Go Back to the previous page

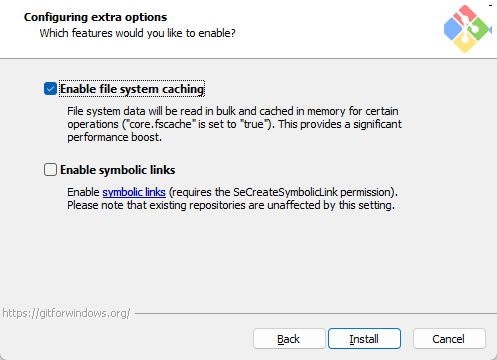[289, 339]
